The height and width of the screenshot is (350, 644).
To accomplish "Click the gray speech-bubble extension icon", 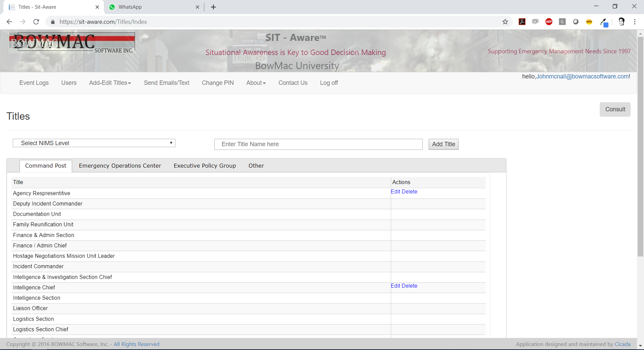I will 536,22.
